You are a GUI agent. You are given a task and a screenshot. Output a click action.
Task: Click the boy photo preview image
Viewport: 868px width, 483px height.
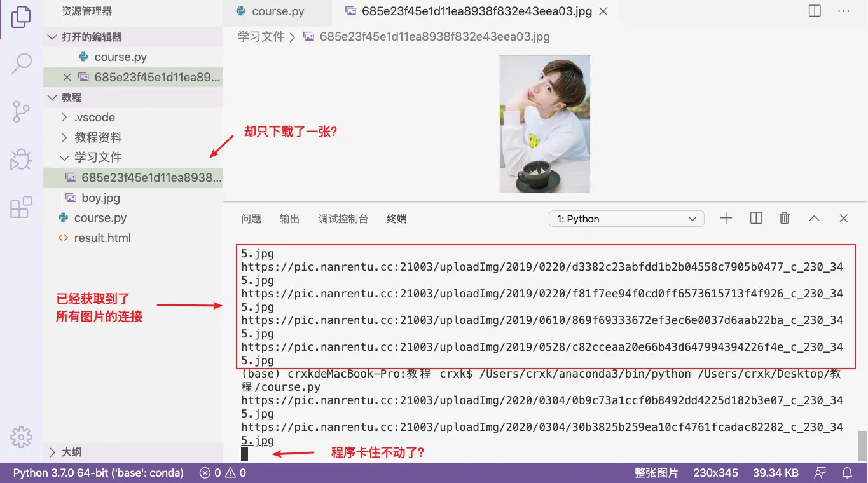point(545,124)
